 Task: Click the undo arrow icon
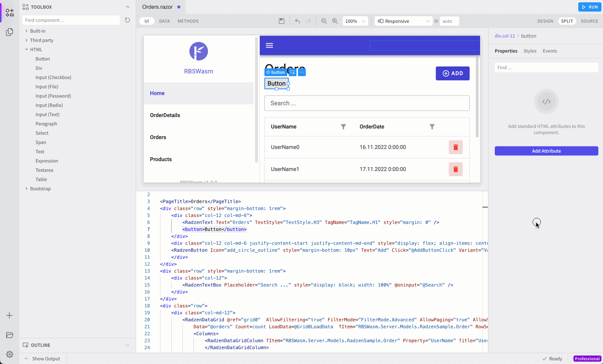(297, 21)
